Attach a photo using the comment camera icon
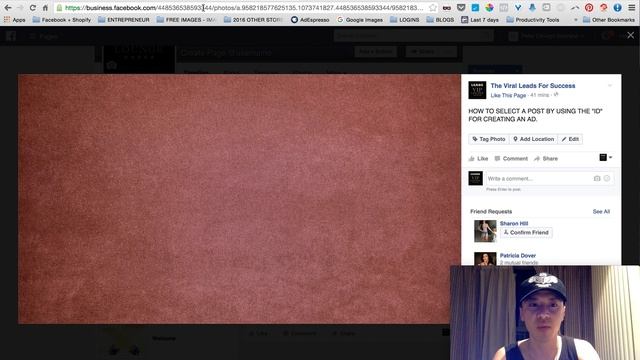 (x=597, y=178)
